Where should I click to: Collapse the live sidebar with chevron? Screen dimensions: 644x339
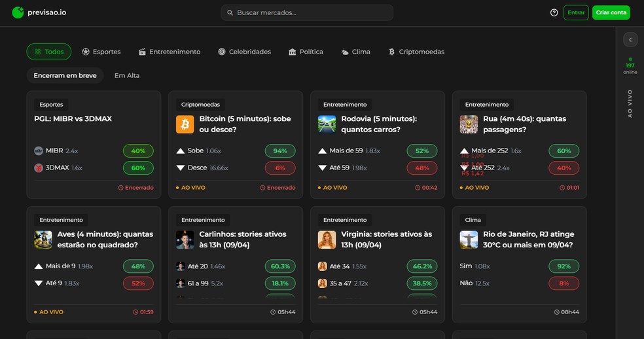pos(630,40)
